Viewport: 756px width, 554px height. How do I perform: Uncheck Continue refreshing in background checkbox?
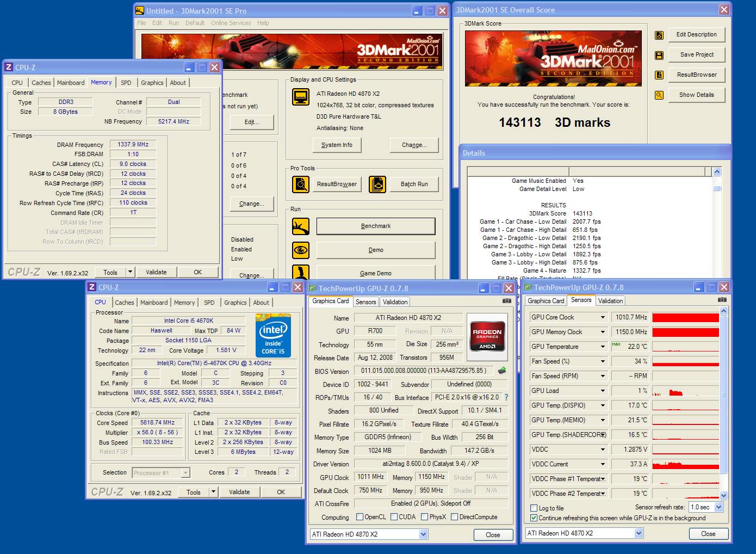[x=534, y=518]
